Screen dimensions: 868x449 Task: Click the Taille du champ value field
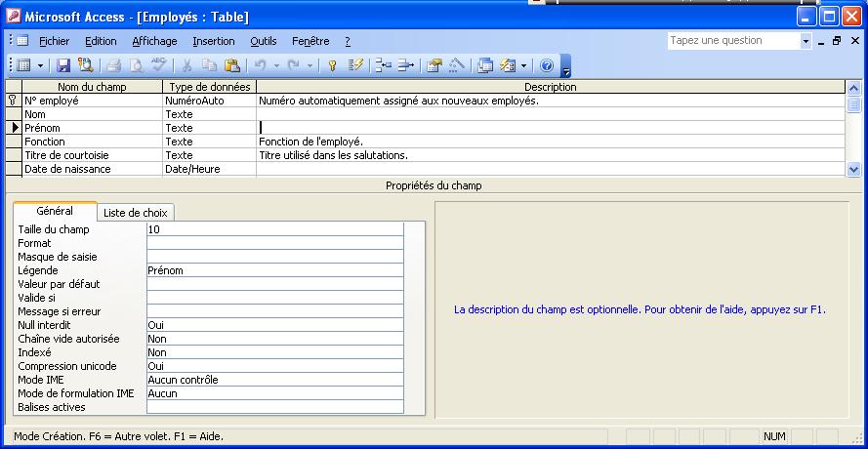(273, 229)
